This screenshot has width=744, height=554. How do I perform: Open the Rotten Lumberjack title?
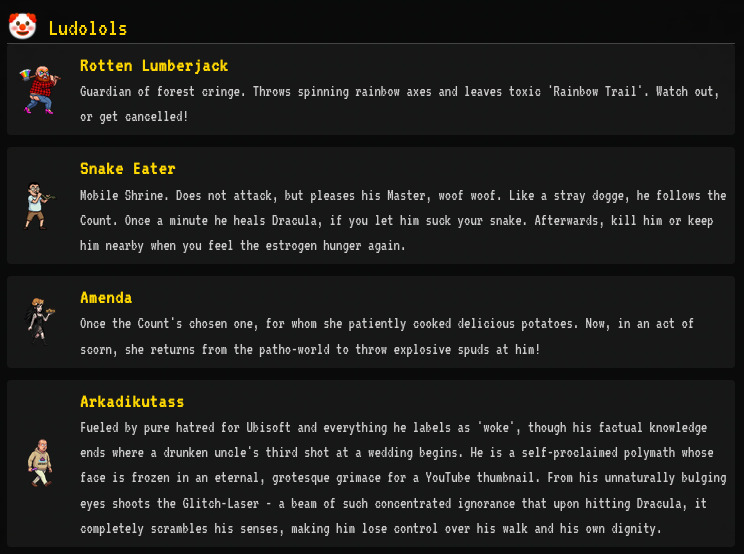[x=154, y=66]
